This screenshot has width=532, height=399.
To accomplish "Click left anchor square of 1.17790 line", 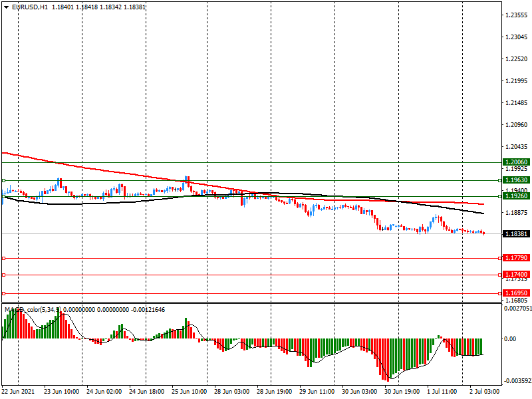I will coord(3,258).
